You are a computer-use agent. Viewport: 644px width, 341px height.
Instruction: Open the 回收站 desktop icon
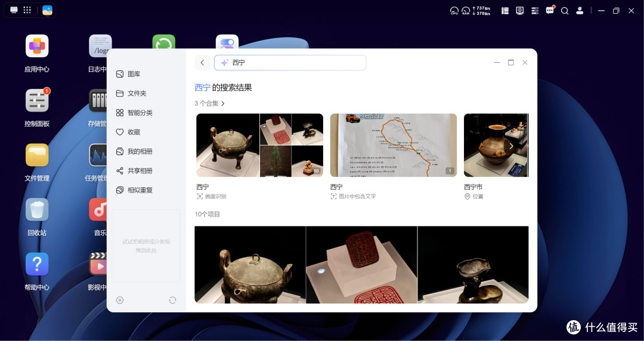(x=37, y=209)
